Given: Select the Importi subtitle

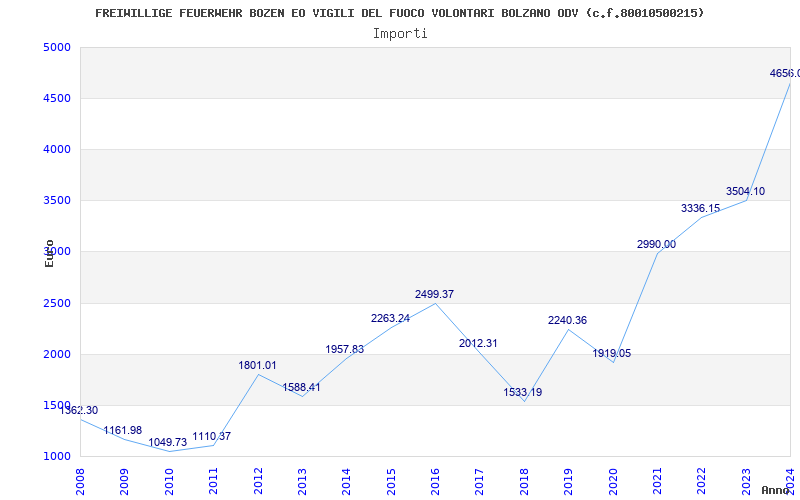Looking at the screenshot, I should [x=400, y=34].
